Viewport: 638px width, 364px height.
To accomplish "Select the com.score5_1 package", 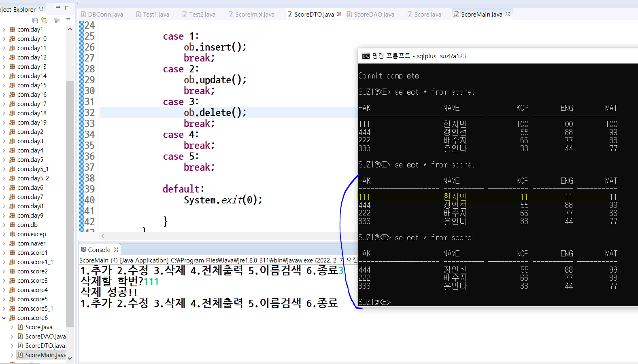I will [x=35, y=309].
